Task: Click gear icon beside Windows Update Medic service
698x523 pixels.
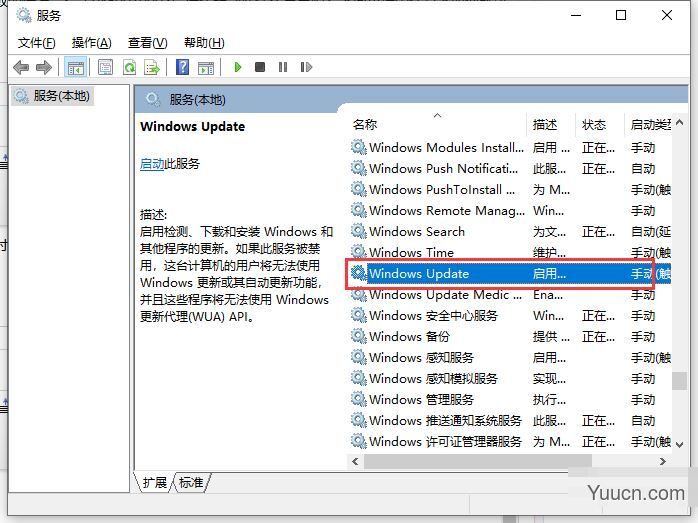Action: pos(358,294)
